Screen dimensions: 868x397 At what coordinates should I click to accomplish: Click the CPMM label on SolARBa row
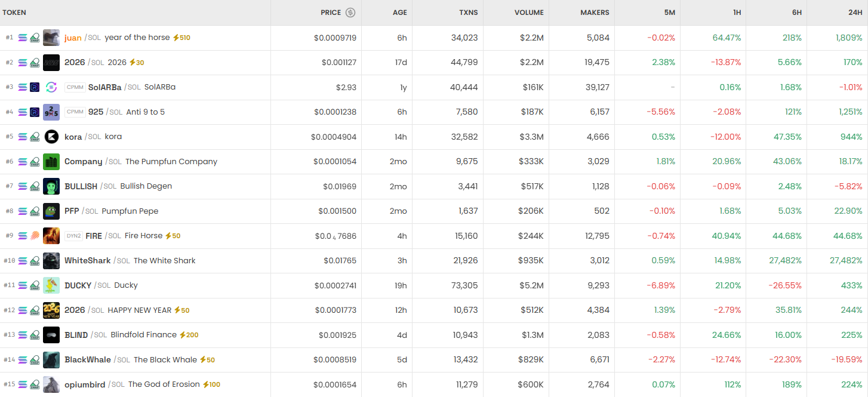pyautogui.click(x=75, y=87)
